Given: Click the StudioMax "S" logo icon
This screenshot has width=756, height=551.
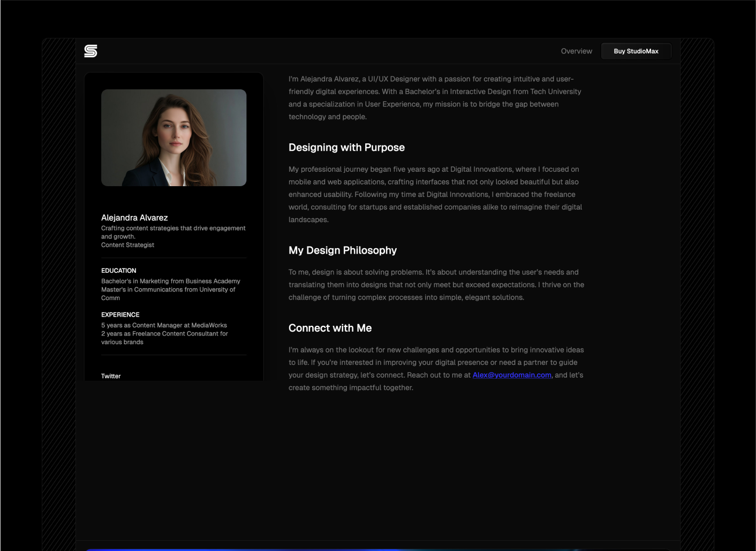Looking at the screenshot, I should tap(91, 51).
